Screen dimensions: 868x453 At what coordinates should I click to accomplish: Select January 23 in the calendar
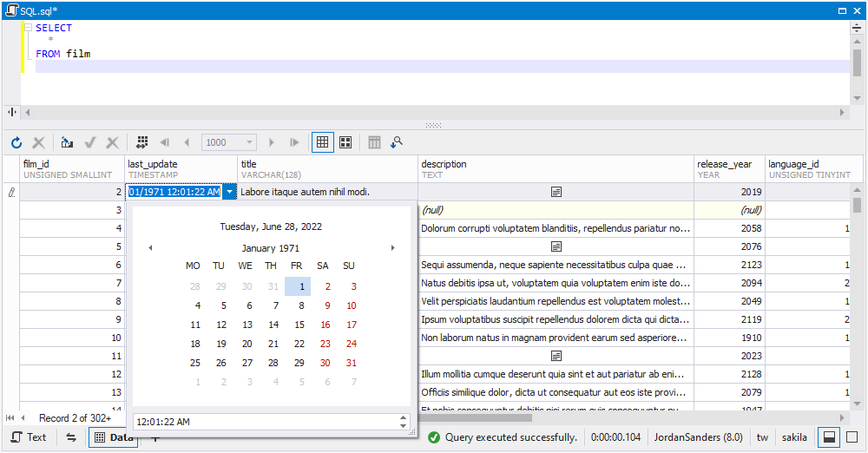coord(325,344)
